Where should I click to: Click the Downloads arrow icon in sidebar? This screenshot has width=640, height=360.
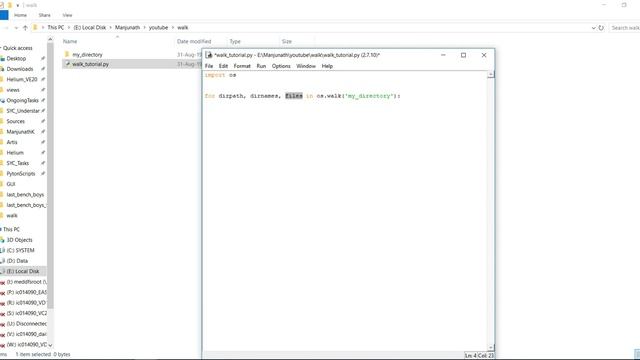point(2,69)
